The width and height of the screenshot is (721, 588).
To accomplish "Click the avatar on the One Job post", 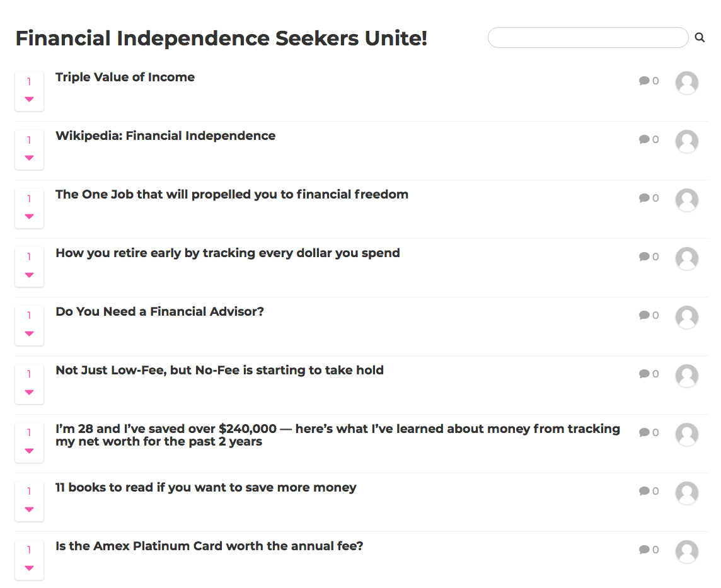I will 687,200.
